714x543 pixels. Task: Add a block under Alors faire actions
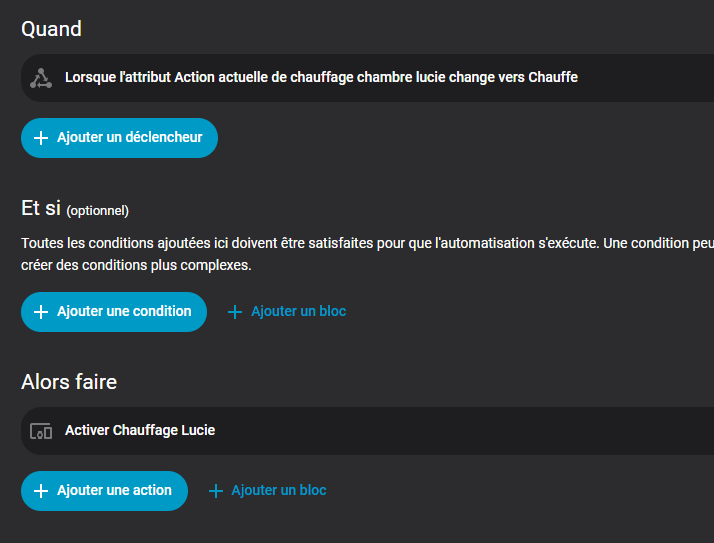[x=278, y=491]
